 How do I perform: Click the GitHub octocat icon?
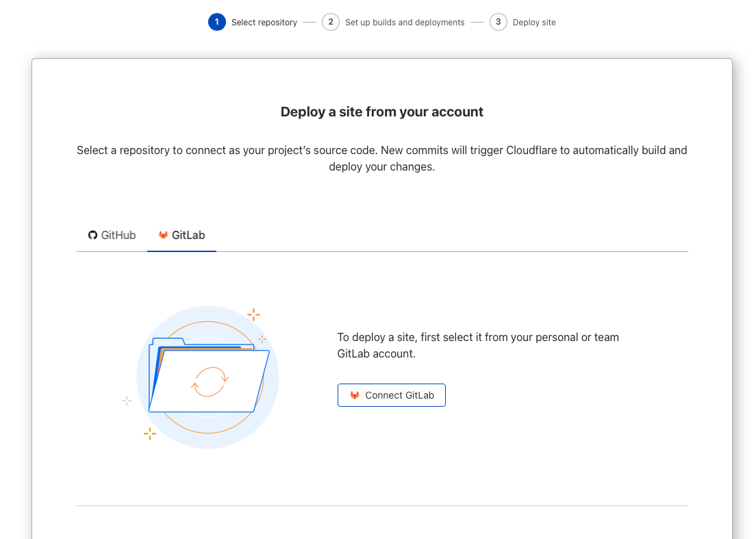(x=92, y=235)
